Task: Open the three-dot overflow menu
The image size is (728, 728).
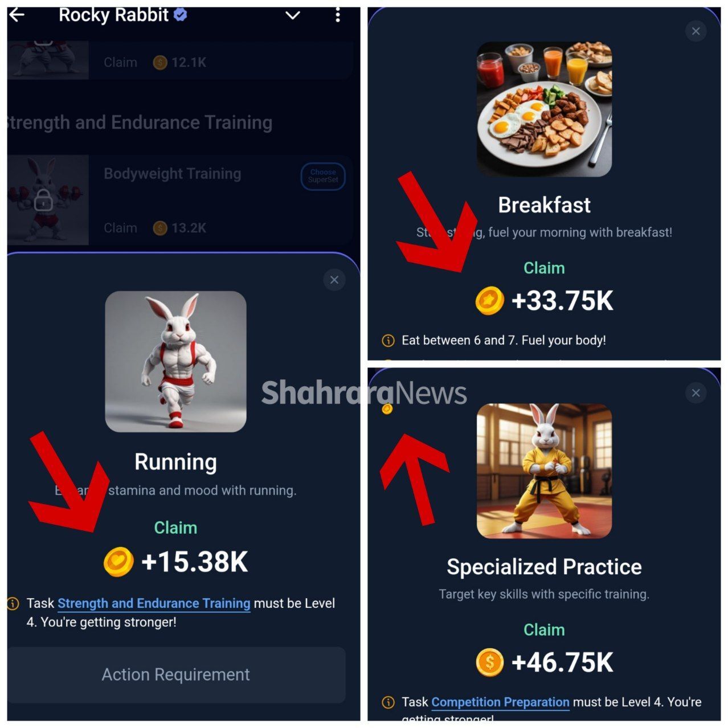Action: 338,15
